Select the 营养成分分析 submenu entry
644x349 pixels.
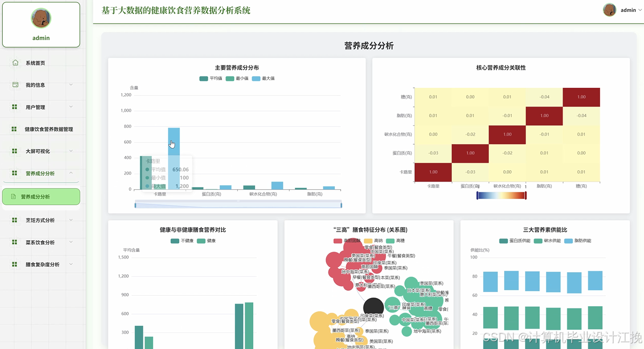[x=41, y=197]
